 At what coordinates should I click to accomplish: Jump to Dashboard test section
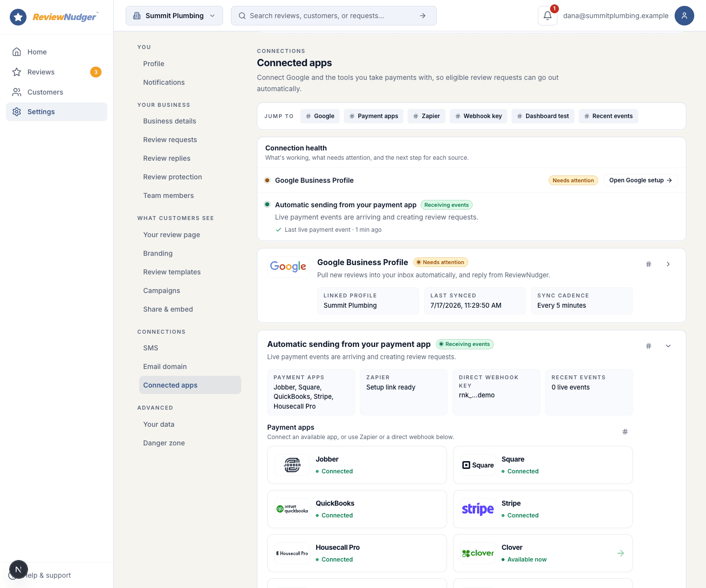(543, 116)
